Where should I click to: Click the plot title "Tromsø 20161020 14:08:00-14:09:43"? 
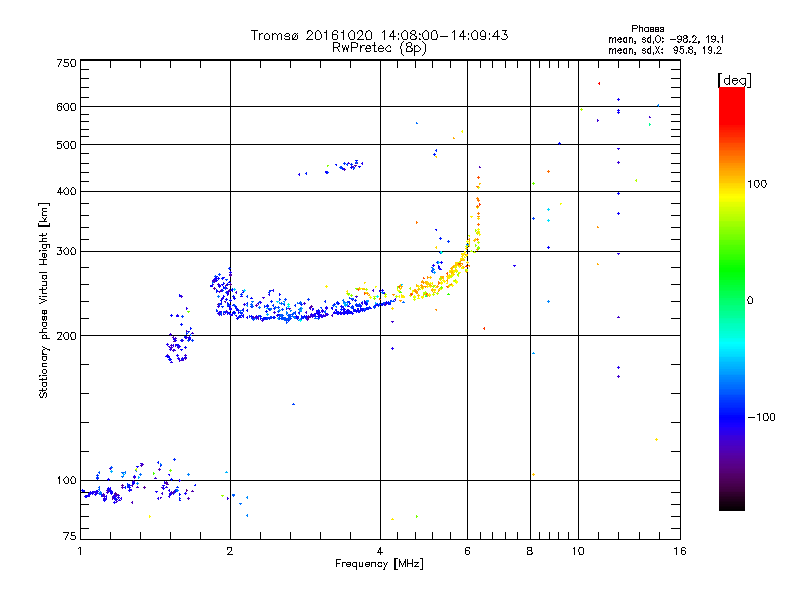coord(379,35)
